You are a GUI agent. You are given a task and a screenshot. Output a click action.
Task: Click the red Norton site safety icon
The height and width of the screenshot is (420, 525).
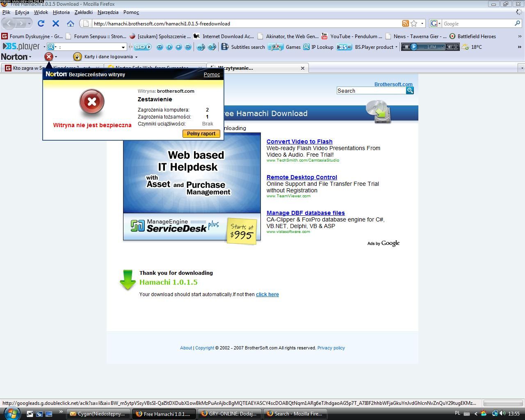pyautogui.click(x=49, y=57)
